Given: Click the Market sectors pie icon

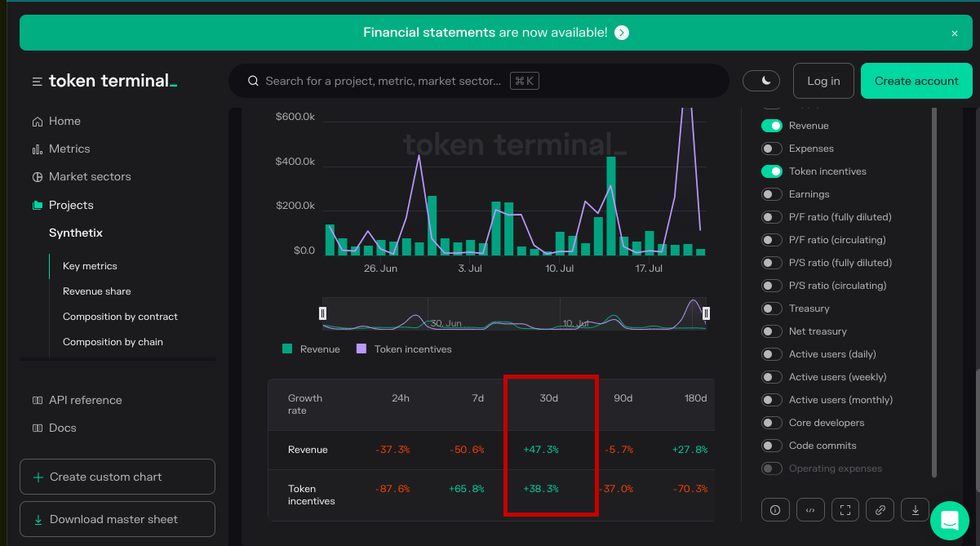Looking at the screenshot, I should pos(37,177).
